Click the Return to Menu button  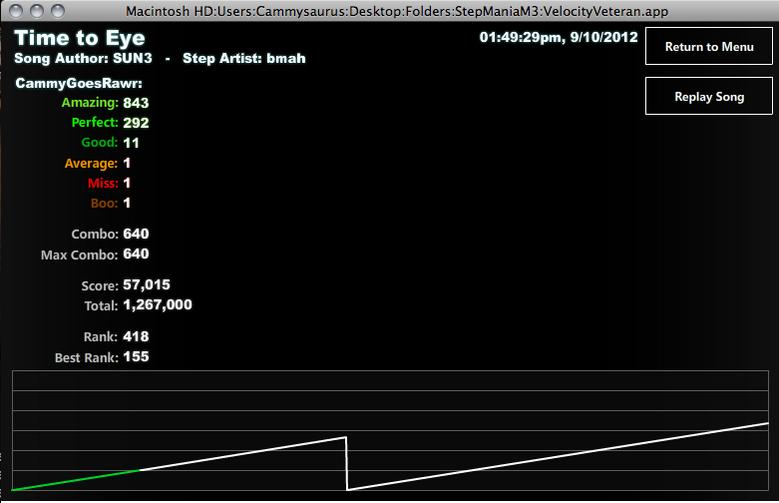point(708,46)
